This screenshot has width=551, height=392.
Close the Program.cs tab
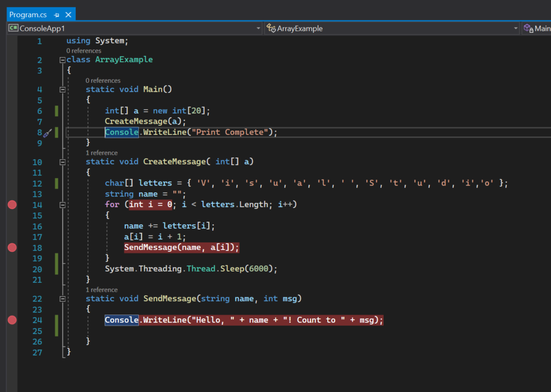[x=68, y=15]
